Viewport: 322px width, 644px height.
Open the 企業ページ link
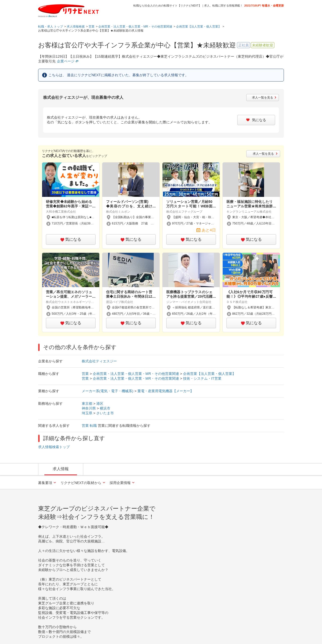(66, 61)
